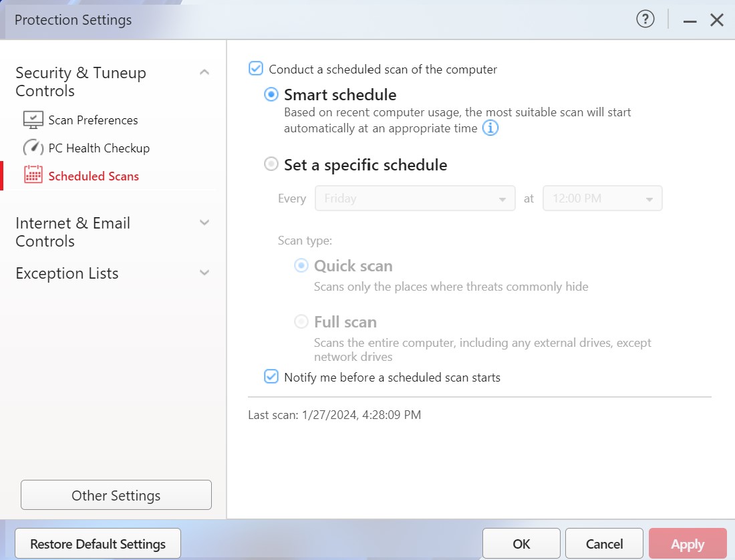Select the Full scan radio button
Screen dimensions: 735x560
301,322
